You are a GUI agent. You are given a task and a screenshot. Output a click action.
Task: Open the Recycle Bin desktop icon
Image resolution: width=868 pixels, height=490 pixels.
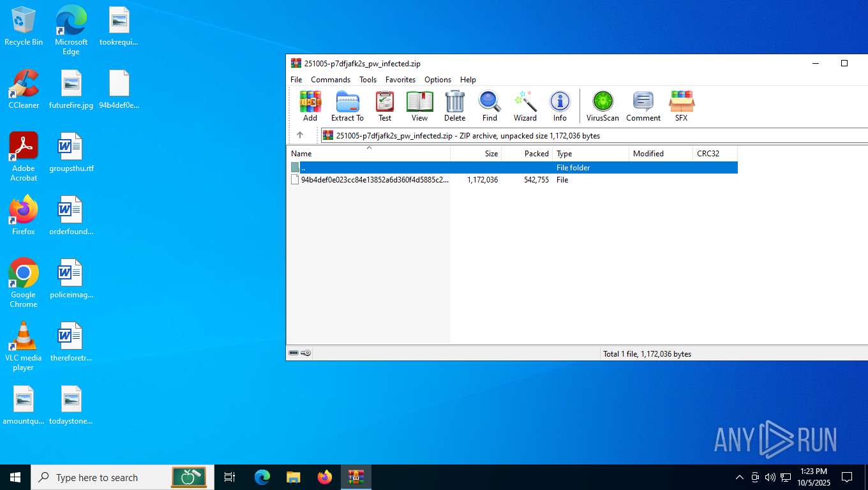point(24,26)
